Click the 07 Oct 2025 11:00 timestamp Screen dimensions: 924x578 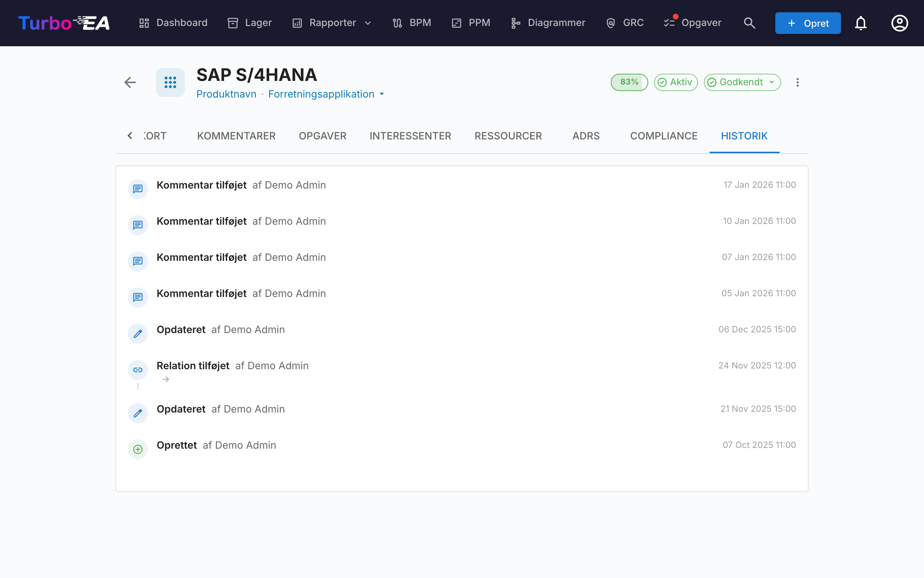click(x=759, y=445)
